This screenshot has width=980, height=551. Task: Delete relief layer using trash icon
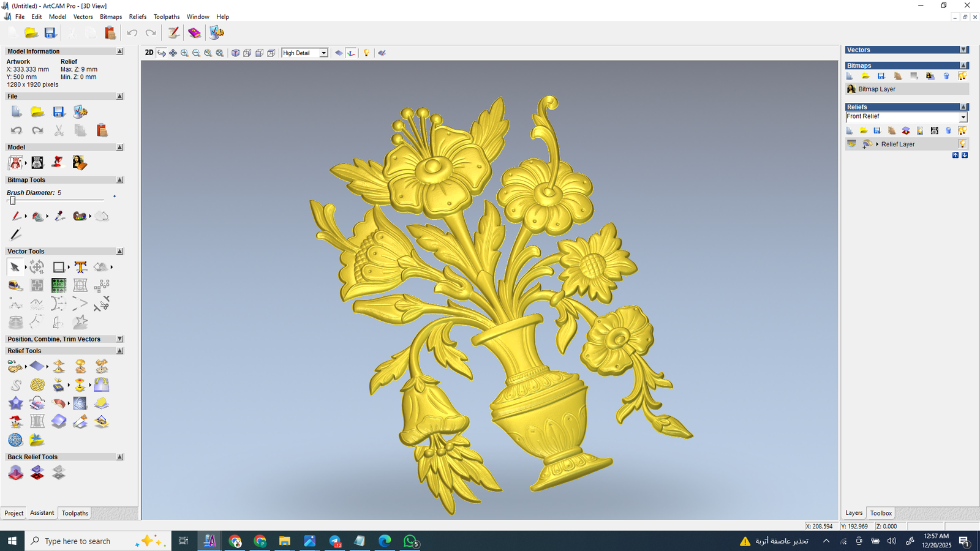coord(948,130)
